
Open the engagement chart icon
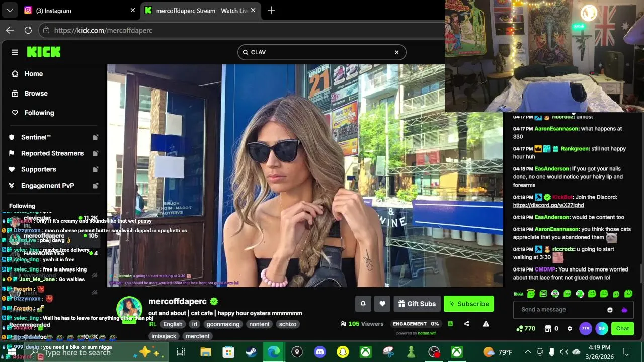(450, 324)
